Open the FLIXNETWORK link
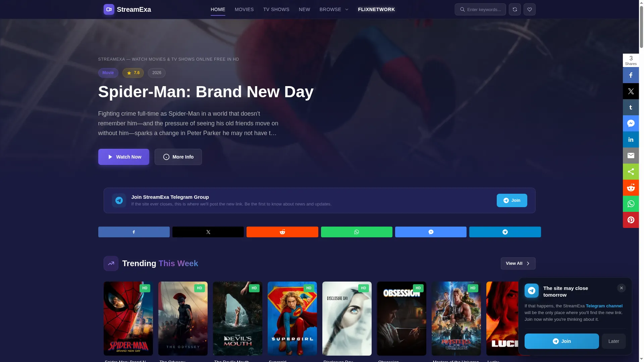 coord(376,9)
